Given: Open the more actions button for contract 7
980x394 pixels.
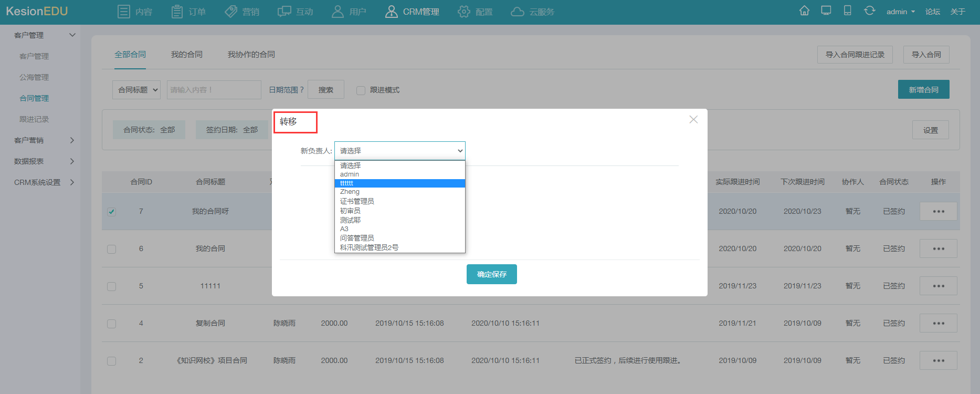Looking at the screenshot, I should tap(939, 211).
